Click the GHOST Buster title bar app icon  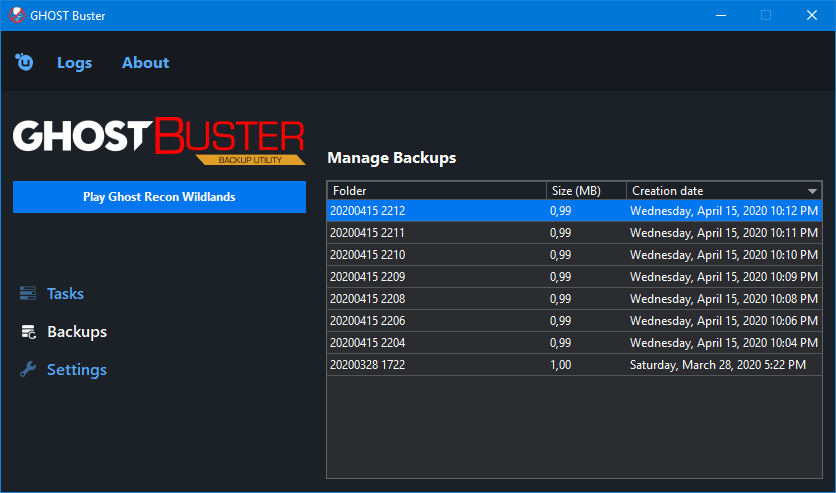(17, 15)
